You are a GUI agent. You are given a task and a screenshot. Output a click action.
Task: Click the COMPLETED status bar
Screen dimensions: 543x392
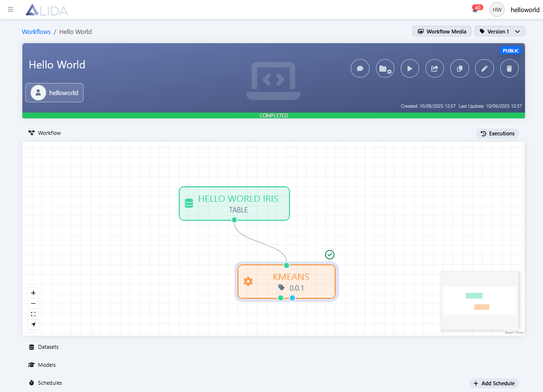273,115
